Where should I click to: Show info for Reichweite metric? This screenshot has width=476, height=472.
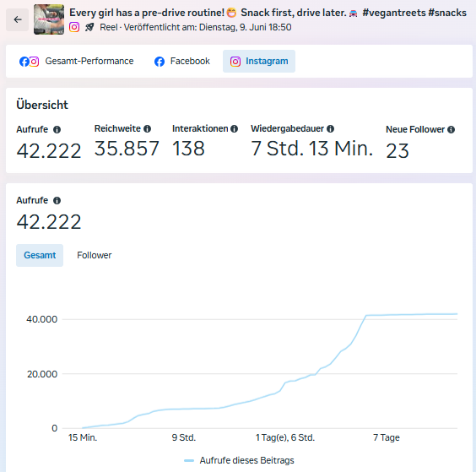tap(147, 129)
